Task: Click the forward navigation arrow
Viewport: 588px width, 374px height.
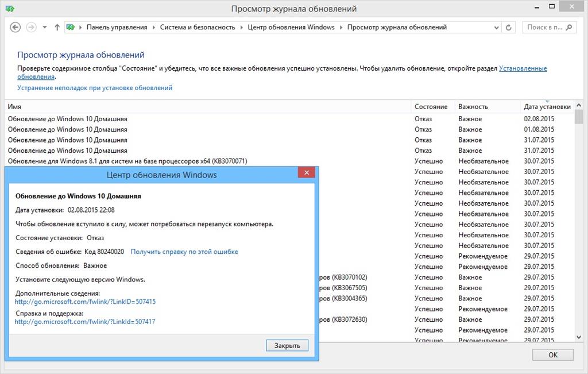Action: (31, 28)
